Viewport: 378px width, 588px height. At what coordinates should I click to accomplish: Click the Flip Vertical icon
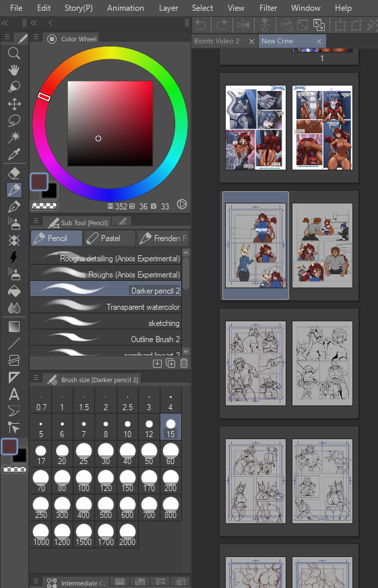265,25
